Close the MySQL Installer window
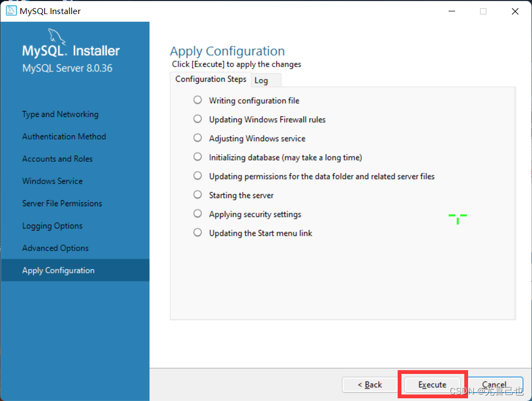This screenshot has width=532, height=401. tap(515, 11)
